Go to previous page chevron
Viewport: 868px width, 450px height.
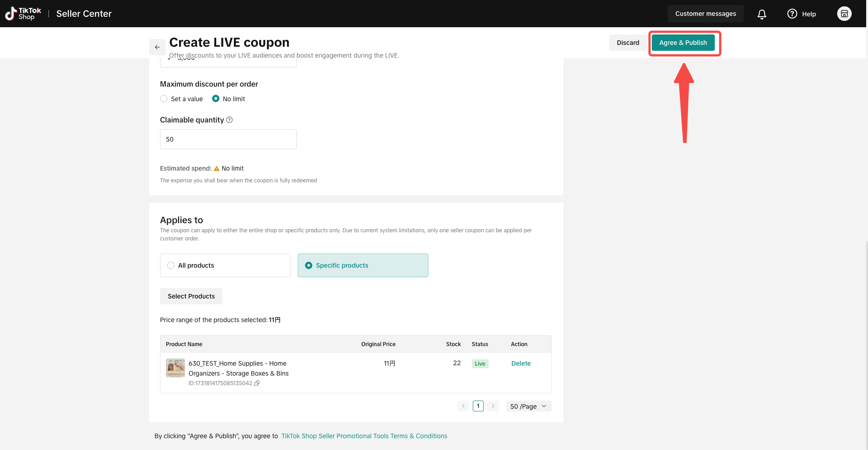(x=463, y=406)
